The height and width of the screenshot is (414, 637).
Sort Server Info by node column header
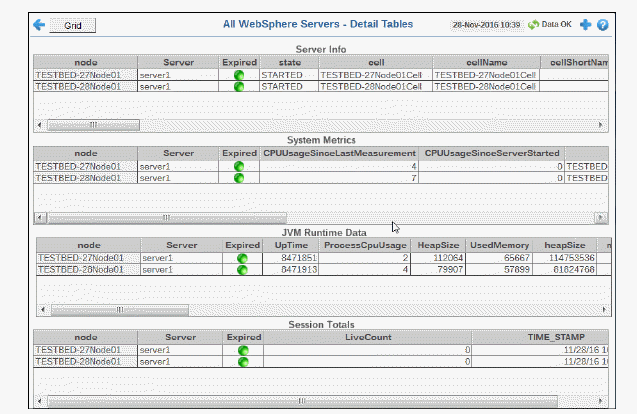coord(86,62)
